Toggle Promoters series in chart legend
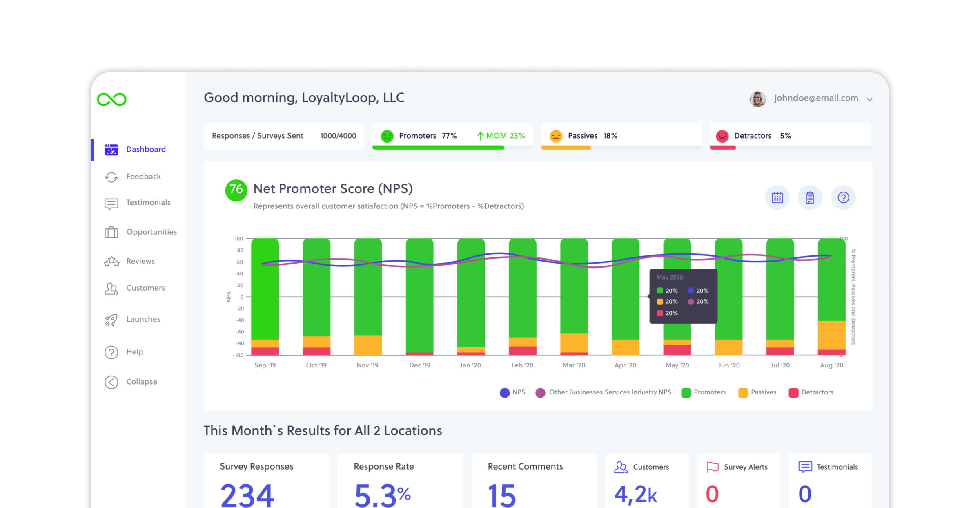This screenshot has width=980, height=508. tap(709, 392)
